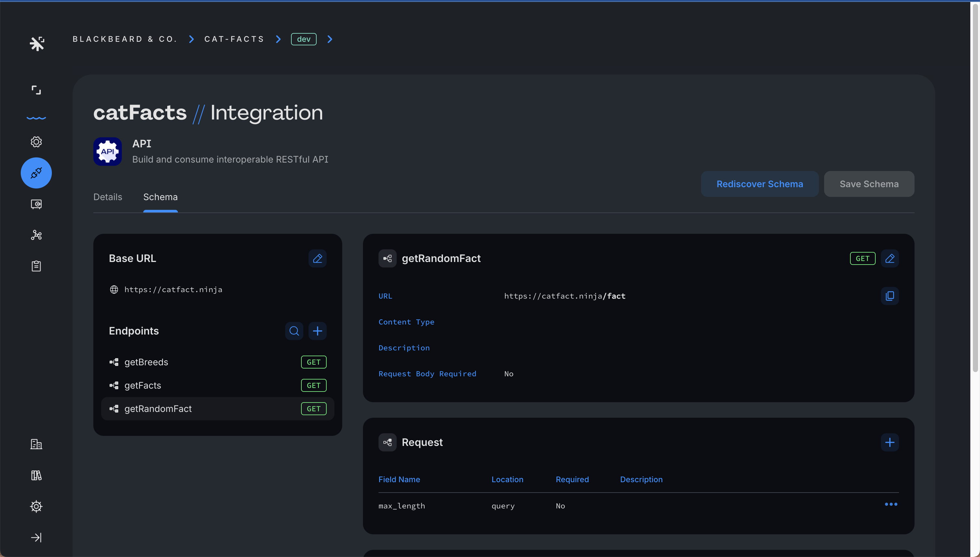Open the clipboard sidebar icon

pyautogui.click(x=36, y=266)
